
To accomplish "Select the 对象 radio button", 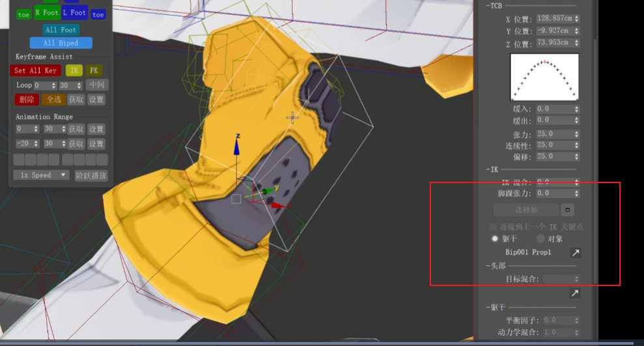I will click(x=540, y=239).
